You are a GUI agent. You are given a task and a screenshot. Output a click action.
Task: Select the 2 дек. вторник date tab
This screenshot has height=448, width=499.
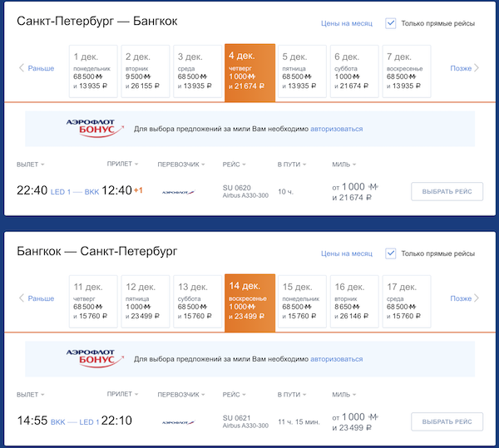click(144, 69)
